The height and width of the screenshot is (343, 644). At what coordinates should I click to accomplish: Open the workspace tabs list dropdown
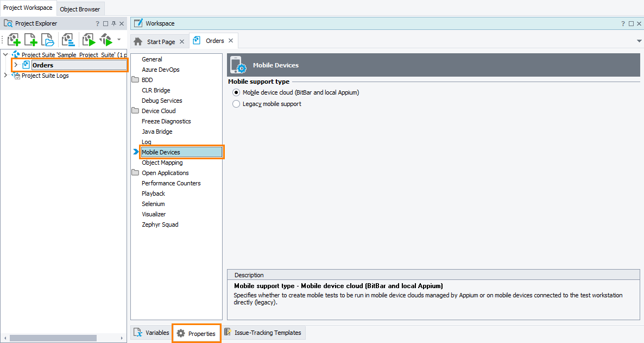point(639,41)
